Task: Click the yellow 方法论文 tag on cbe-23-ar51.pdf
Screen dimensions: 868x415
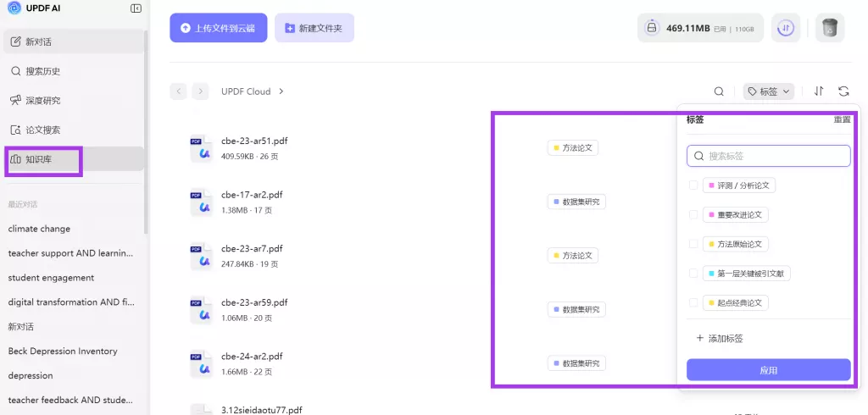Action: [x=573, y=148]
